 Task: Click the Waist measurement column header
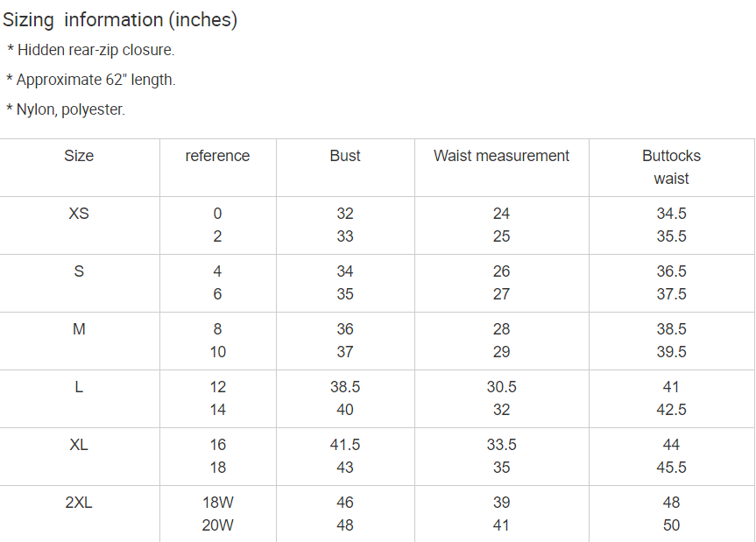(501, 156)
